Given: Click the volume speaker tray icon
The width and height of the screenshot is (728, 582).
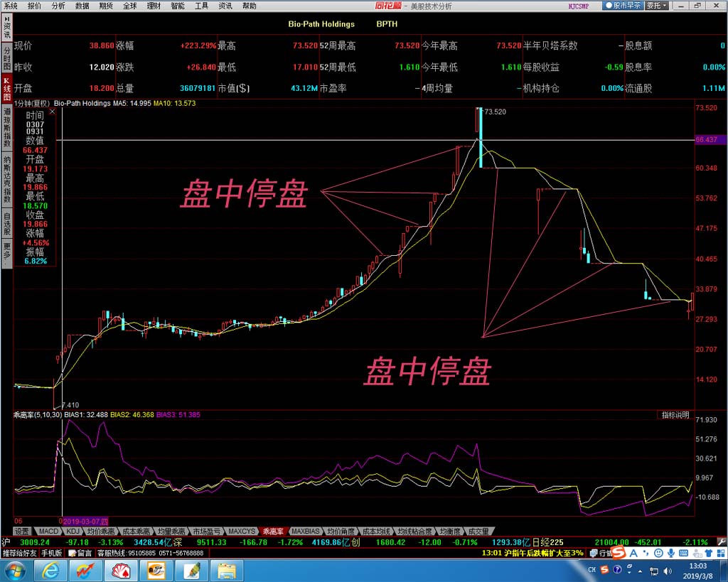Looking at the screenshot, I should 668,571.
